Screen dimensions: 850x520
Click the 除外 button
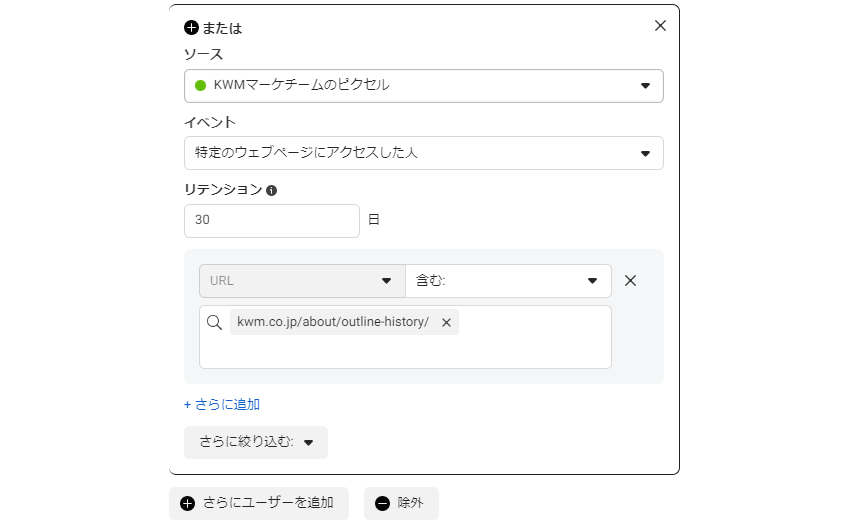click(x=401, y=503)
